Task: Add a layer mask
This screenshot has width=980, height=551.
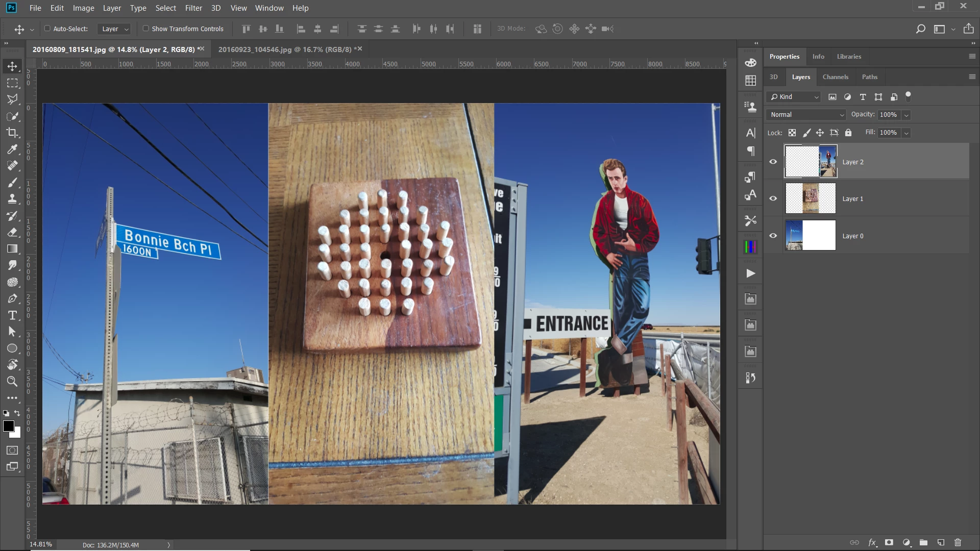Action: click(x=889, y=542)
